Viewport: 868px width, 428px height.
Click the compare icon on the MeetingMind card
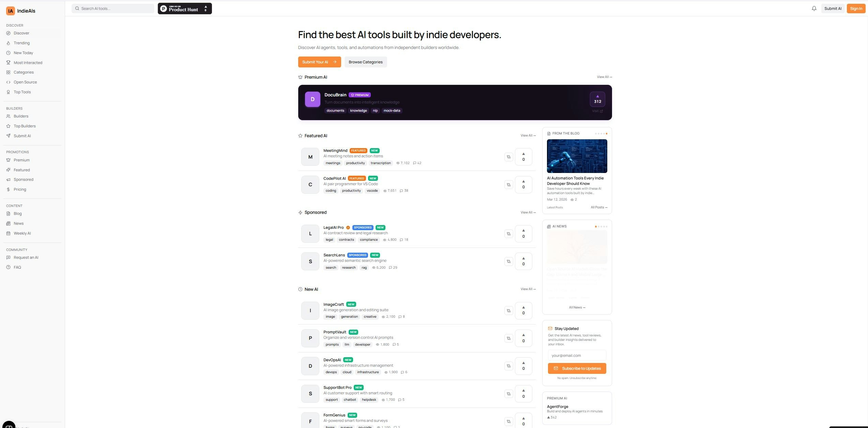(x=509, y=157)
